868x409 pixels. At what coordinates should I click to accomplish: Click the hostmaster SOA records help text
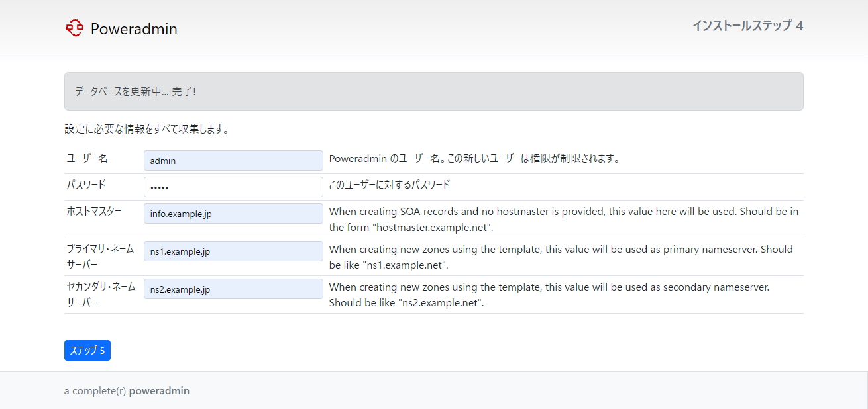pos(563,219)
